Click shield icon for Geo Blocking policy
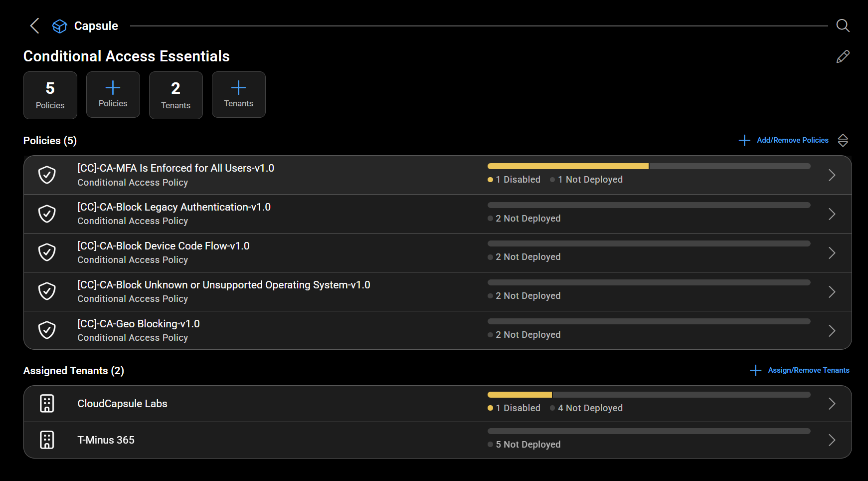Viewport: 868px width, 481px height. (x=47, y=330)
